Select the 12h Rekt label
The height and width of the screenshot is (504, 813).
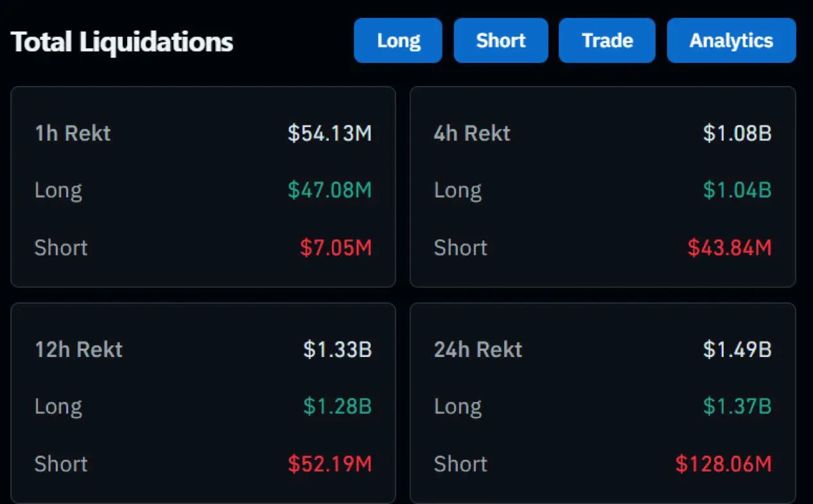tap(78, 350)
